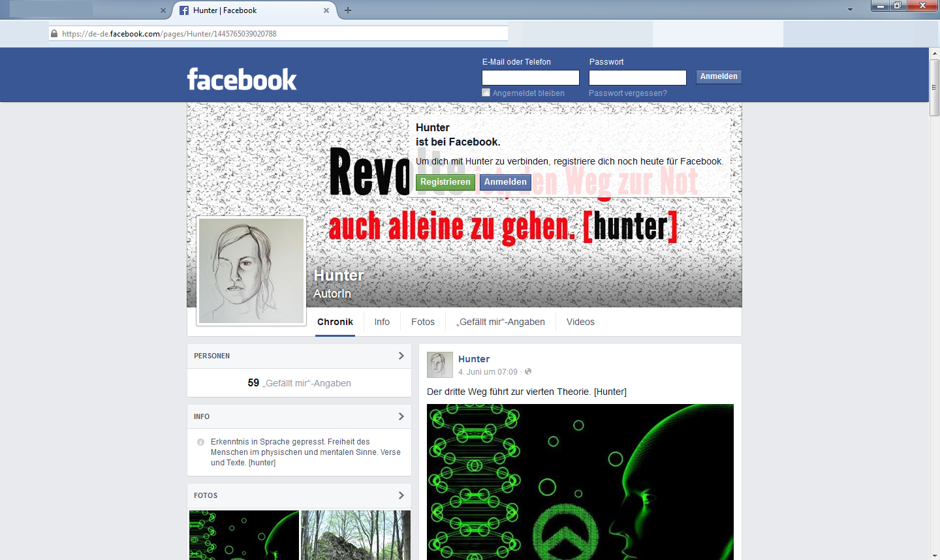Expand the Personen section chevron
This screenshot has width=940, height=560.
(401, 356)
